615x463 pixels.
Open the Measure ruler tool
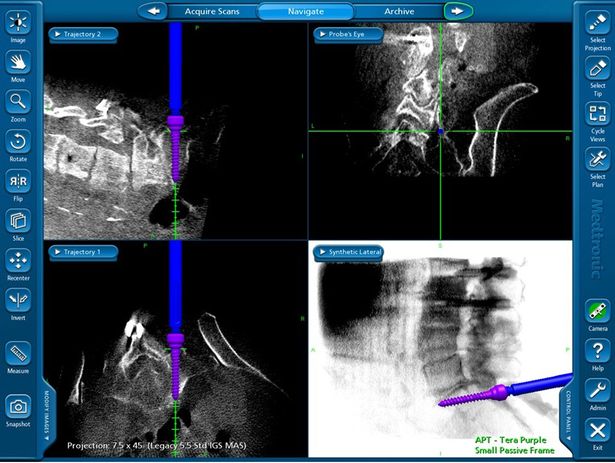18,354
